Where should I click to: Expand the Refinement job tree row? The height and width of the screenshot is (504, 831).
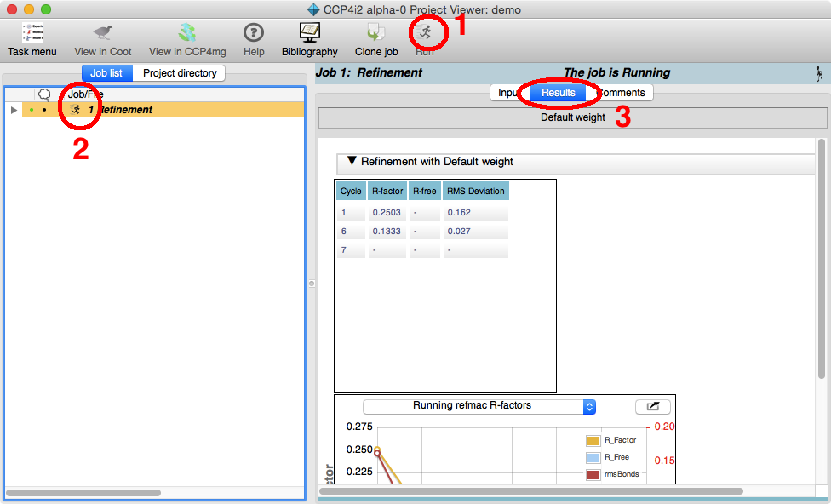pyautogui.click(x=14, y=110)
